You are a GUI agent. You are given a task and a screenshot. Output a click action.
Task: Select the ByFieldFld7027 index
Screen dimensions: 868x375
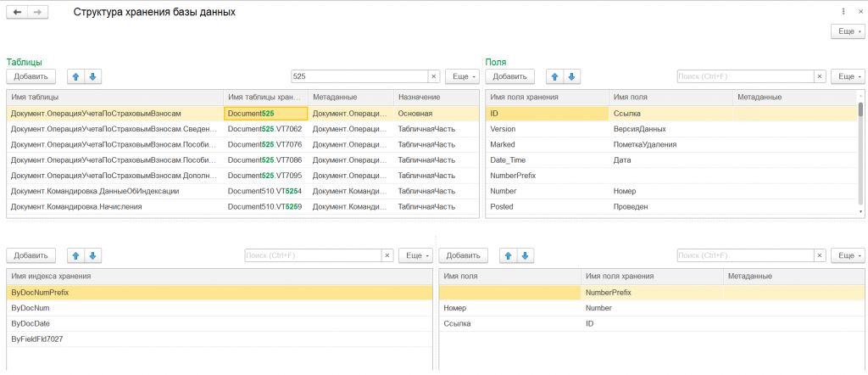click(220, 339)
